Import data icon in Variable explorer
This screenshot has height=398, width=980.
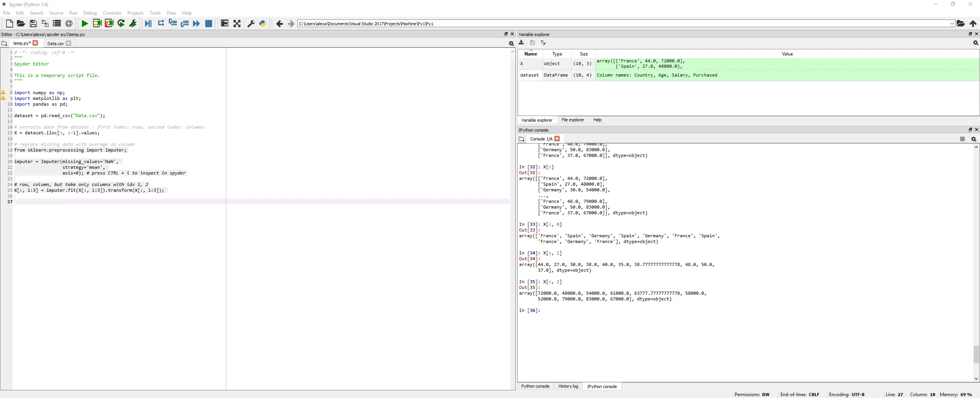coord(521,42)
